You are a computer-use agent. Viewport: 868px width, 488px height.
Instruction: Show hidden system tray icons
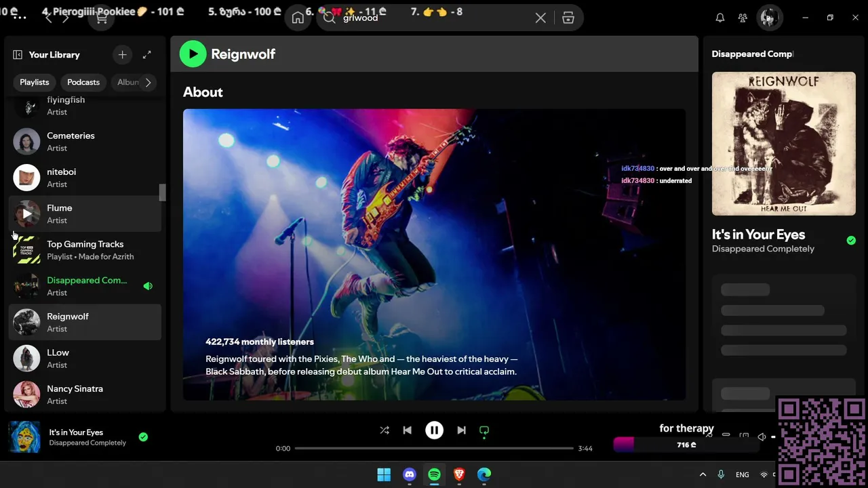(x=703, y=474)
